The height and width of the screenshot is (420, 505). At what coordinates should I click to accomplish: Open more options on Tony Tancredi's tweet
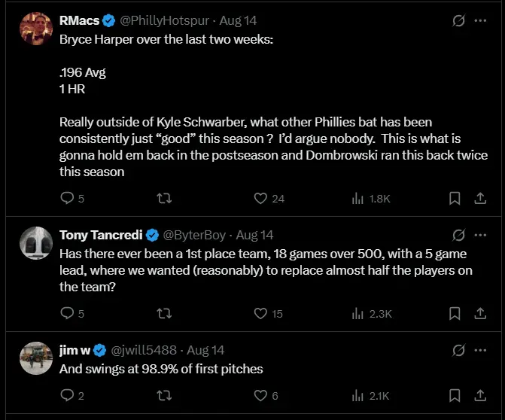tap(480, 235)
